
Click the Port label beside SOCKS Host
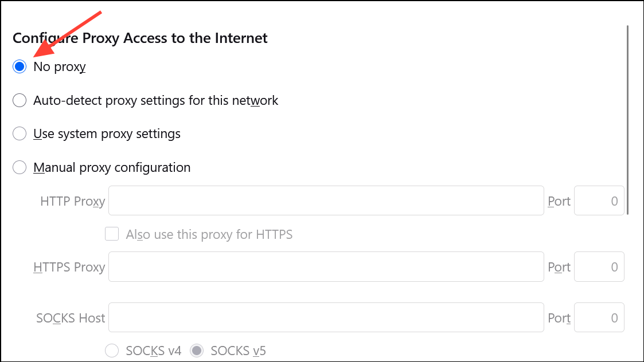(x=559, y=318)
